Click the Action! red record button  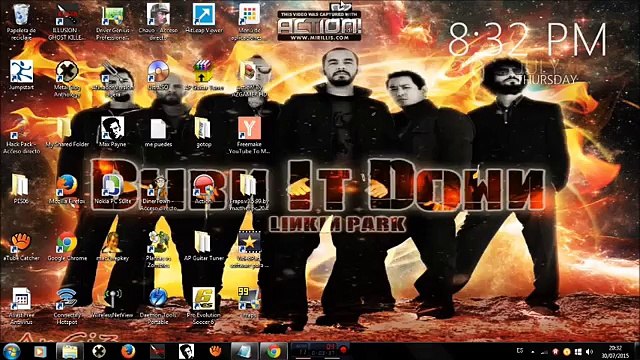click(x=344, y=350)
